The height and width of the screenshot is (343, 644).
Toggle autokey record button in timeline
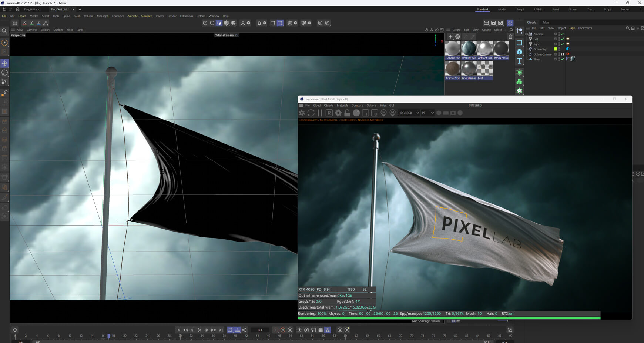click(x=283, y=330)
